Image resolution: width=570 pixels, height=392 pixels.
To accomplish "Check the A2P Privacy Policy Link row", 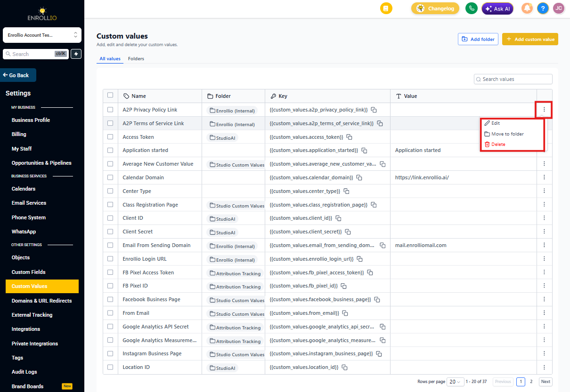I will point(110,110).
